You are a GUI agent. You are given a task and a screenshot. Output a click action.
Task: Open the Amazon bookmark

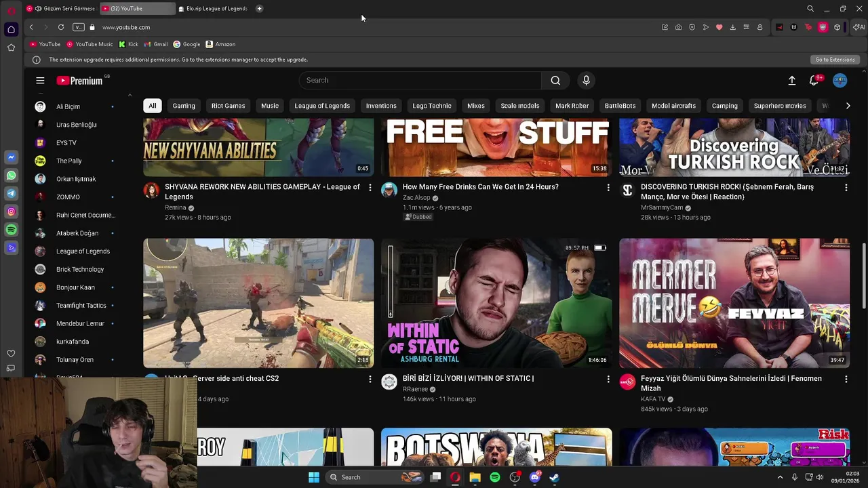coord(220,44)
